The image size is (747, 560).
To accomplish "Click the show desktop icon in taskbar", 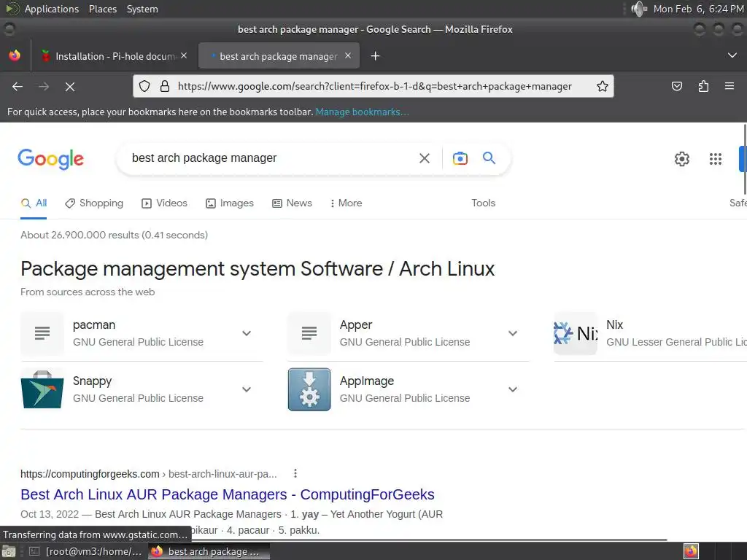I will 9,551.
